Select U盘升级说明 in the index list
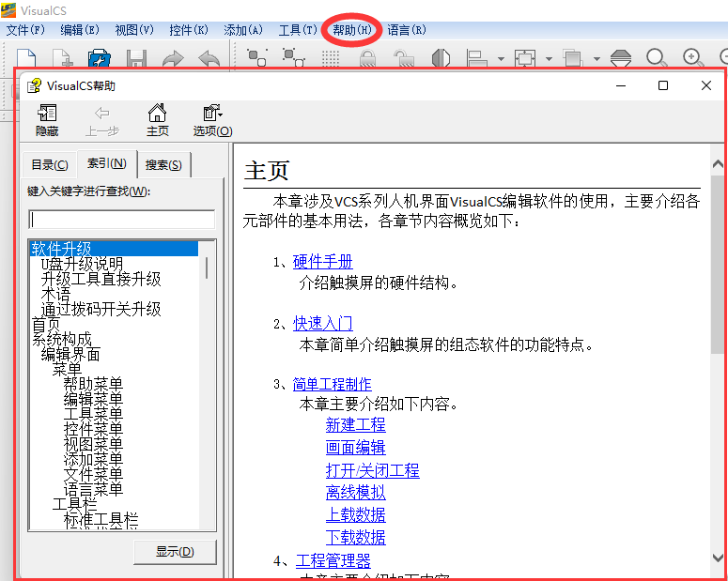The image size is (728, 581). tap(82, 264)
